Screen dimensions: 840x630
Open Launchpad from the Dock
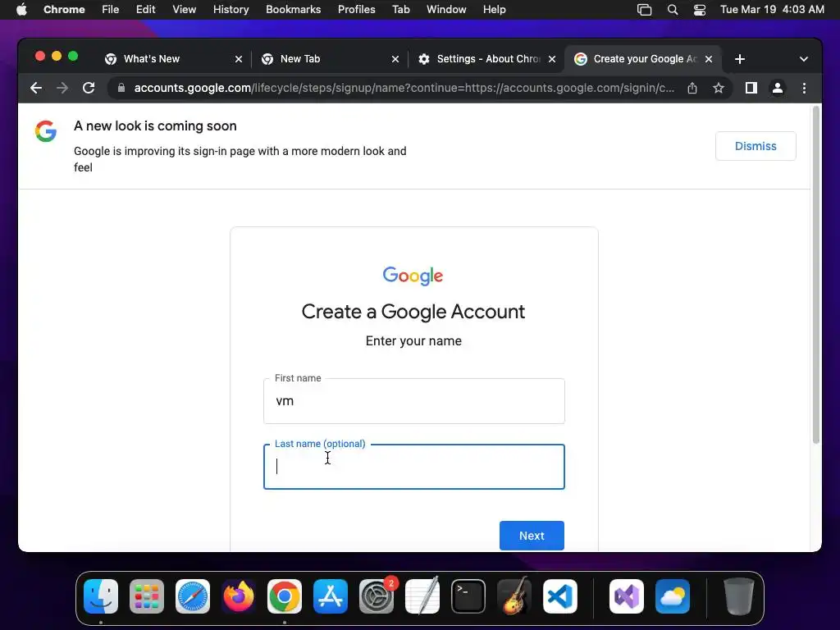click(x=147, y=596)
